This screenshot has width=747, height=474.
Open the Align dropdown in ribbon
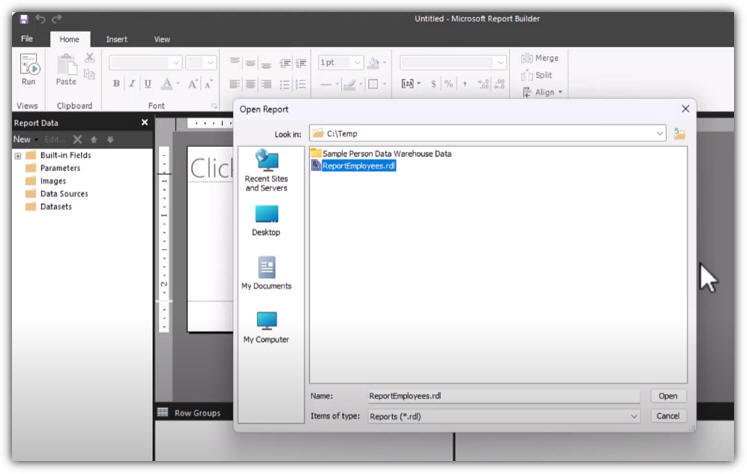[543, 92]
